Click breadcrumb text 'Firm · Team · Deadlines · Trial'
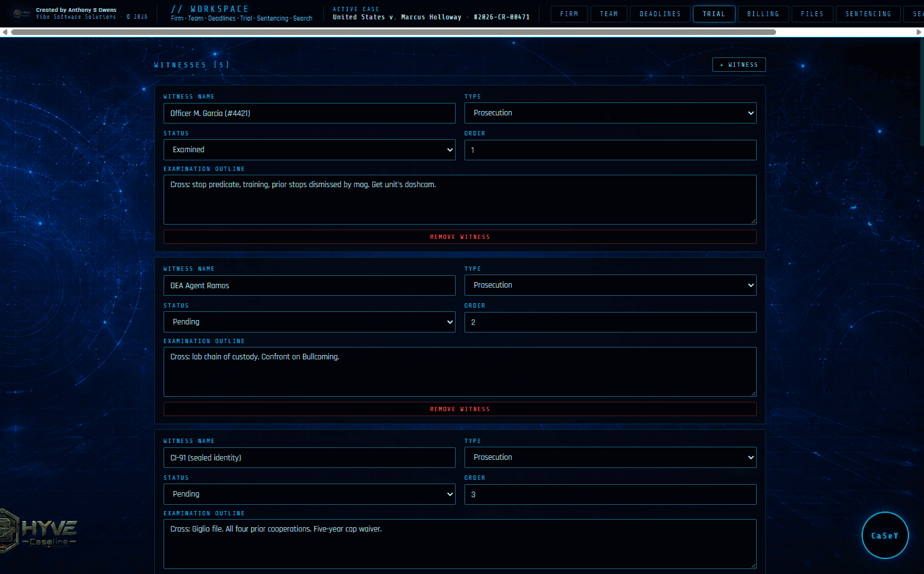The image size is (924, 574). (212, 18)
